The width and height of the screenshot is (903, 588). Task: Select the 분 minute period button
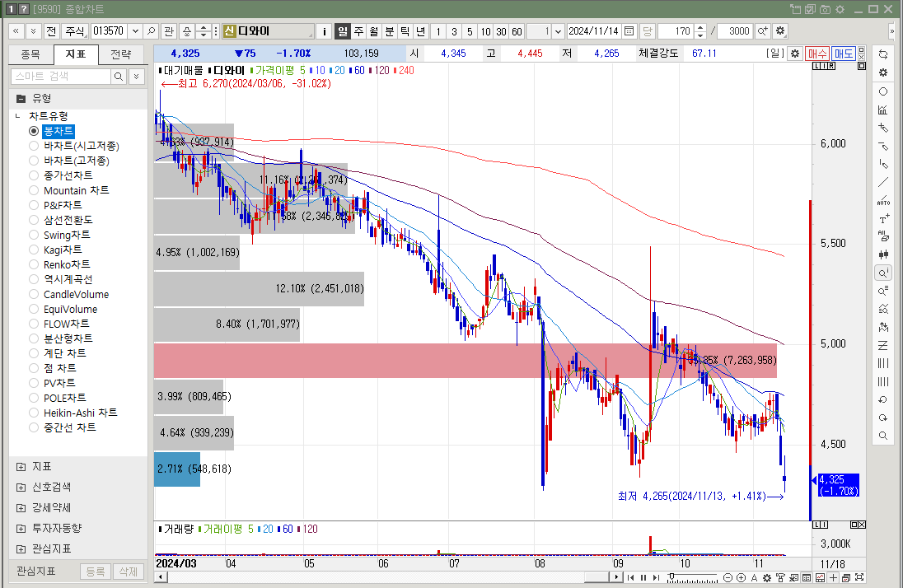coord(390,31)
